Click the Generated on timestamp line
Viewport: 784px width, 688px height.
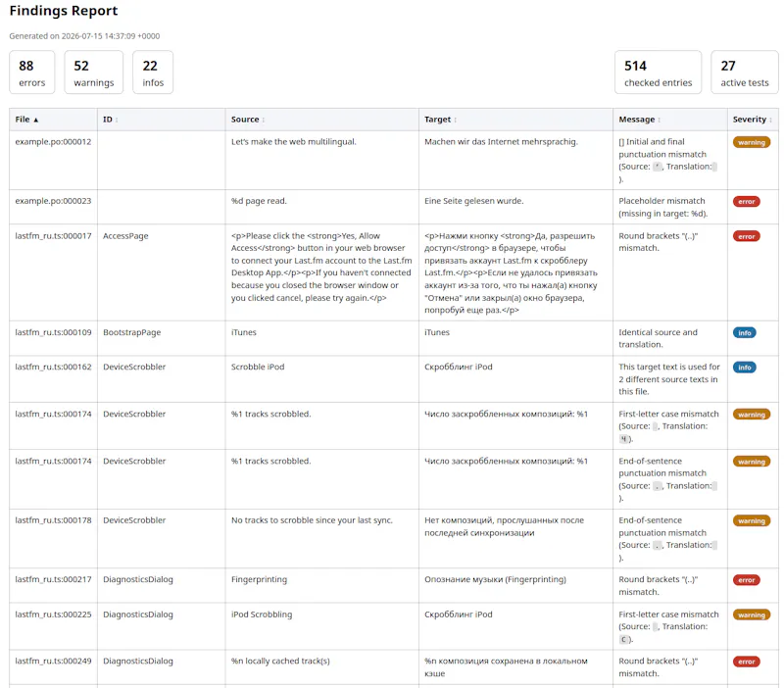coord(84,36)
